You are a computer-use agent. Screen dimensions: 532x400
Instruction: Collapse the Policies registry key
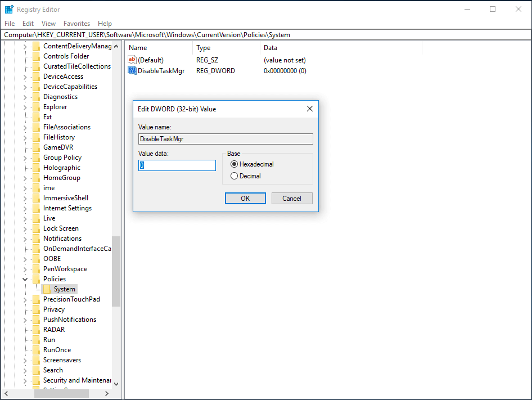[25, 278]
